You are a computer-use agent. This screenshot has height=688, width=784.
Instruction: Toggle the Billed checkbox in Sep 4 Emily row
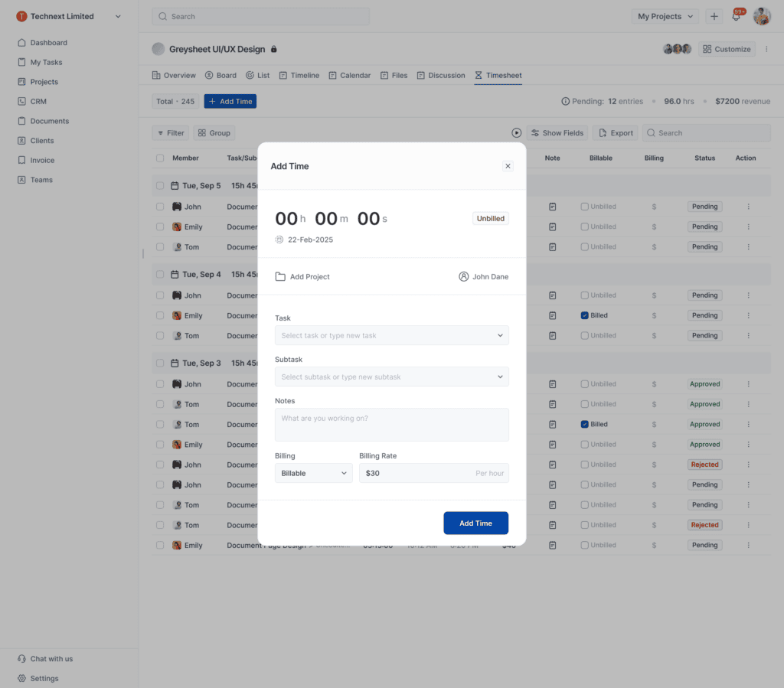coord(585,315)
